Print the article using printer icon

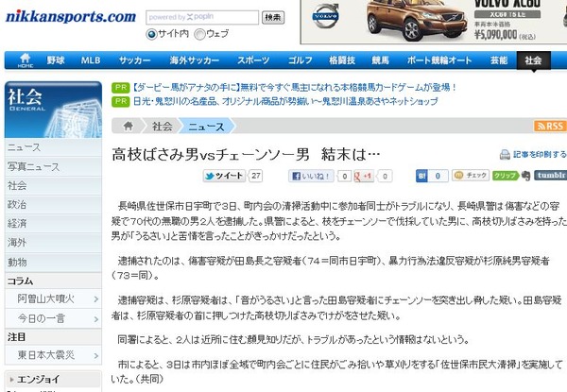click(505, 155)
